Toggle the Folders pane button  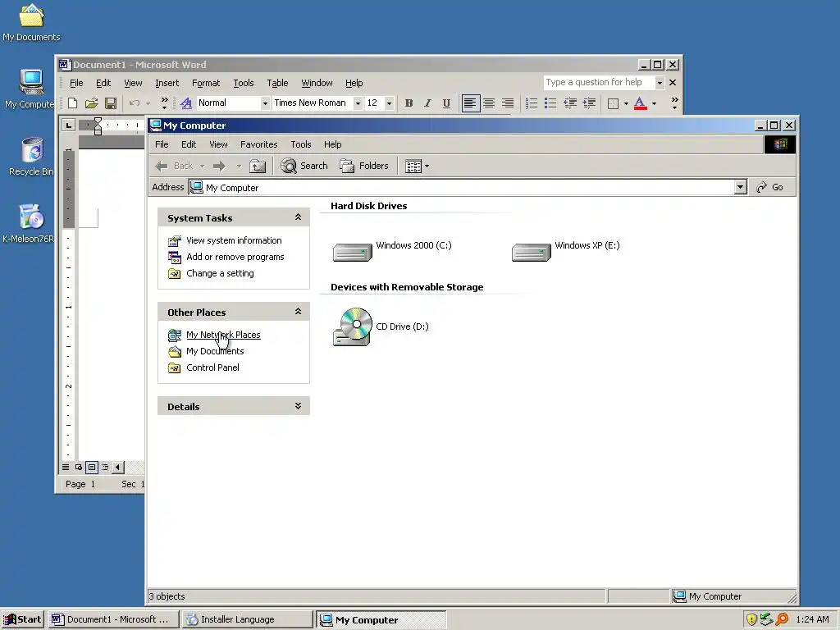(364, 166)
